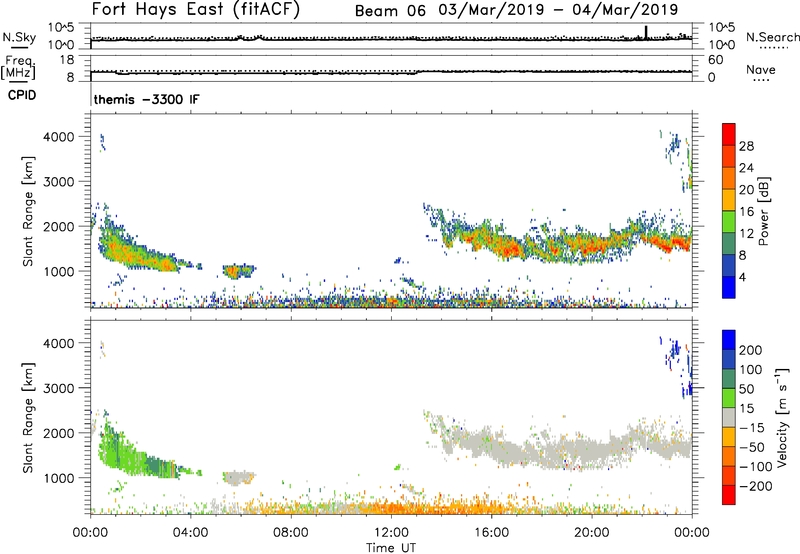Click the "28" tick on Power color bar
Screen dimensions: 800x554
pos(746,146)
